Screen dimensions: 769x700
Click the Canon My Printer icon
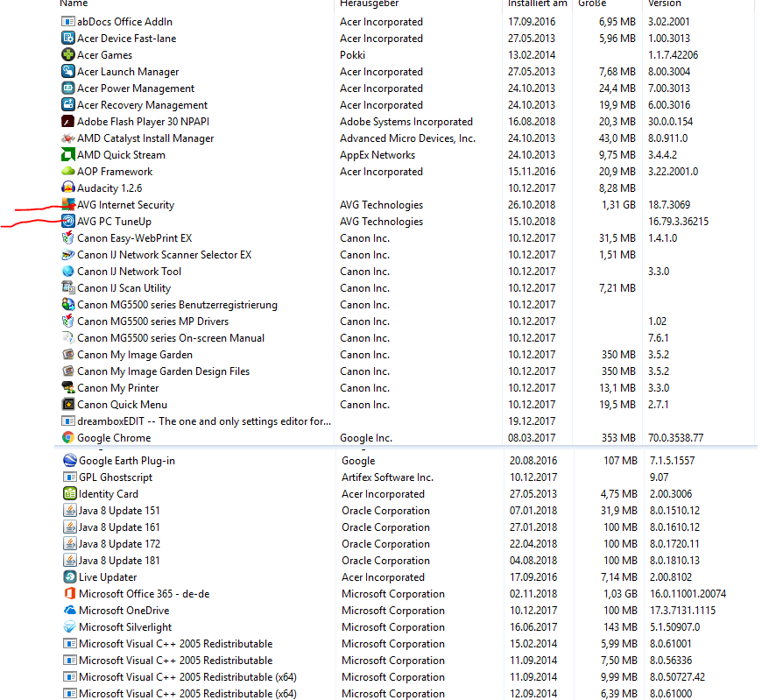tap(68, 387)
